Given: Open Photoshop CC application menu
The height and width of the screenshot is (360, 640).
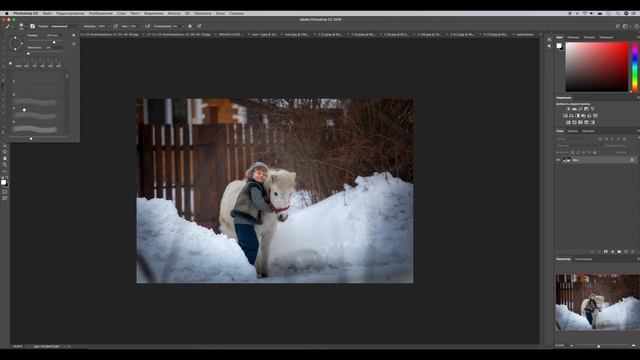Looking at the screenshot, I should tap(26, 13).
